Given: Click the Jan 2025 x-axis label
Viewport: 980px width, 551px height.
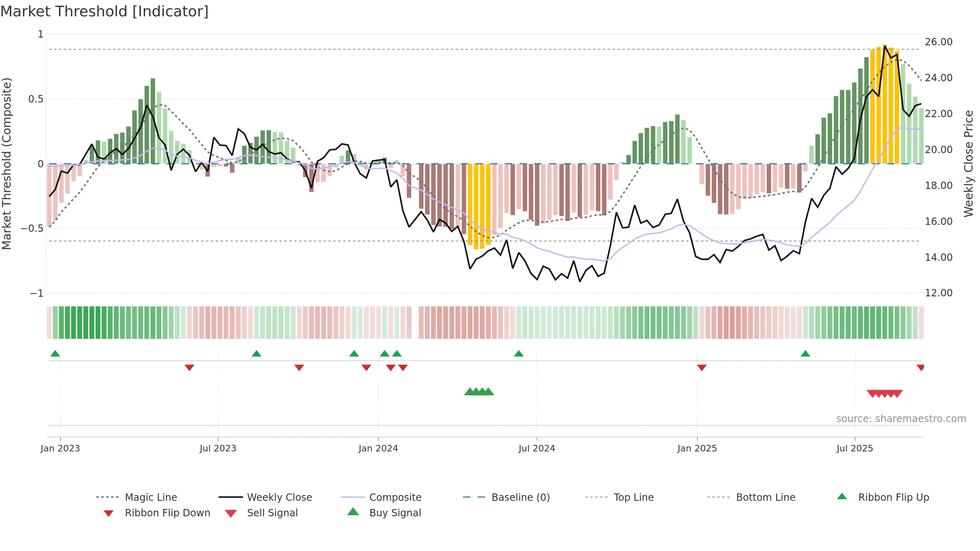Looking at the screenshot, I should [697, 448].
